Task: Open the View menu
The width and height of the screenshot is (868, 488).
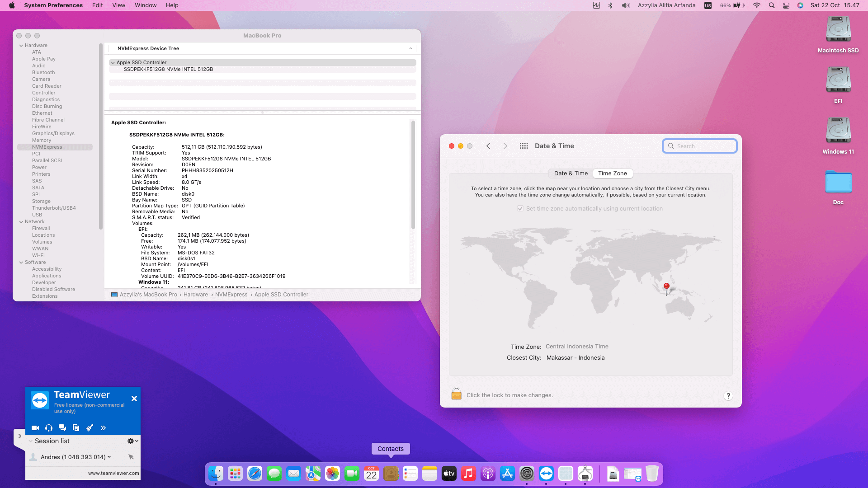Action: (118, 5)
